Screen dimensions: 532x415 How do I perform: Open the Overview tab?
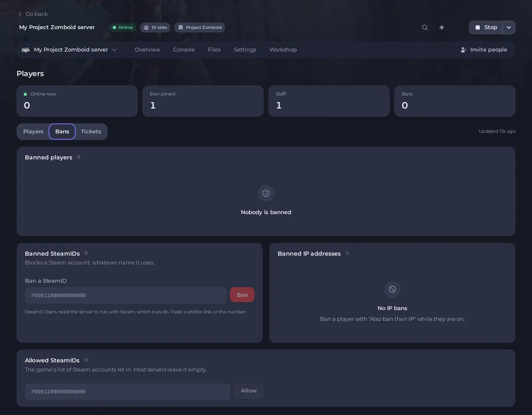click(148, 50)
